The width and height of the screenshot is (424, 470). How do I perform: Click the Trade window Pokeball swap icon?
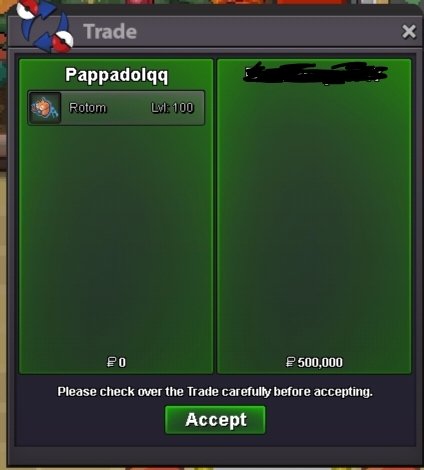(x=45, y=27)
